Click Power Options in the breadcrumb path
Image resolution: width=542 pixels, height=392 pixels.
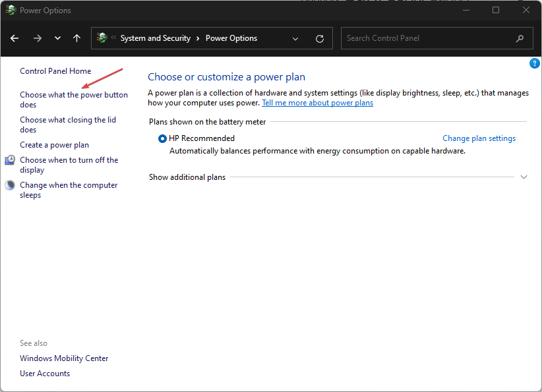[231, 38]
